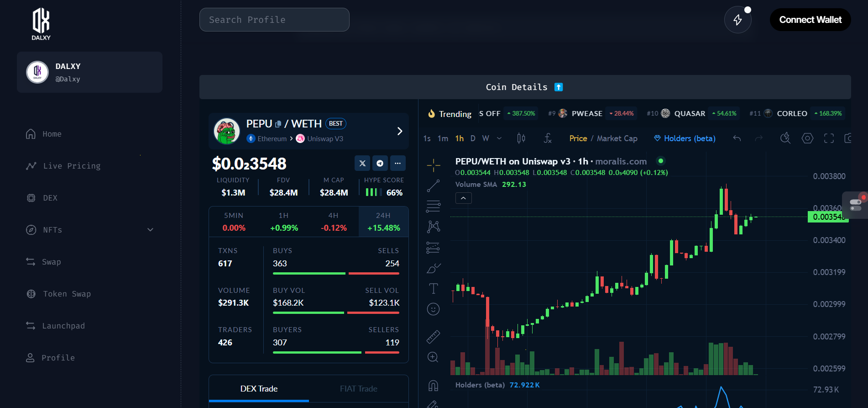Viewport: 868px width, 408px height.
Task: Switch to the DEX Trade tab
Action: coord(259,389)
